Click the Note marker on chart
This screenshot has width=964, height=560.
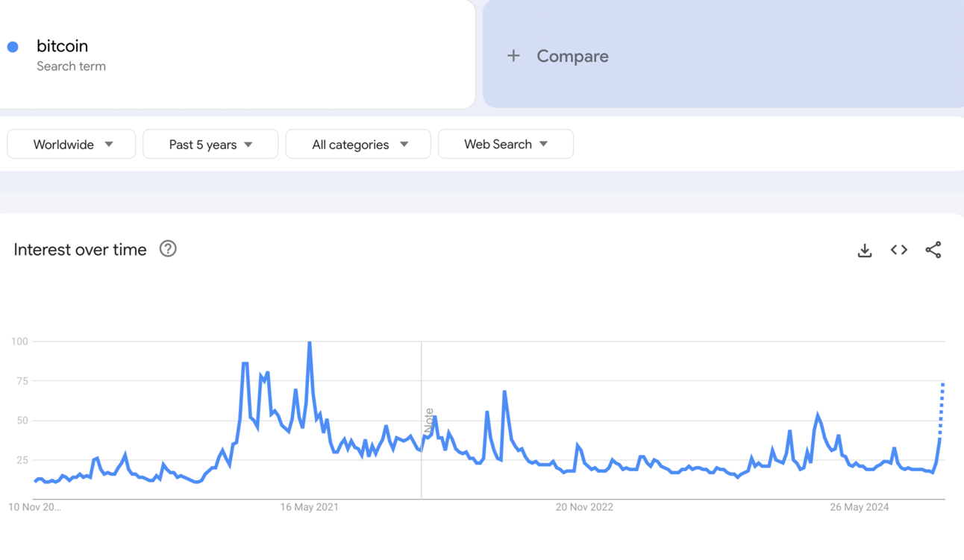429,421
